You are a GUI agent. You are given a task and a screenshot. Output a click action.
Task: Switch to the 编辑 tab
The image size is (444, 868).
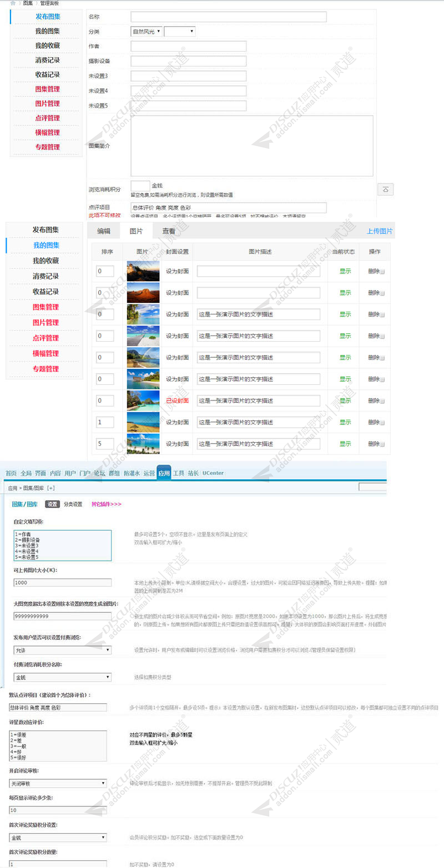tap(104, 231)
